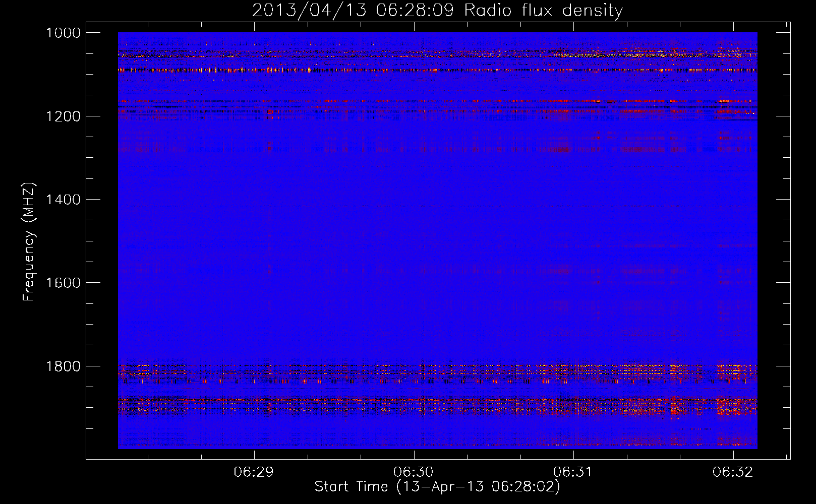Click the 1000 frequency tick label

[x=63, y=33]
